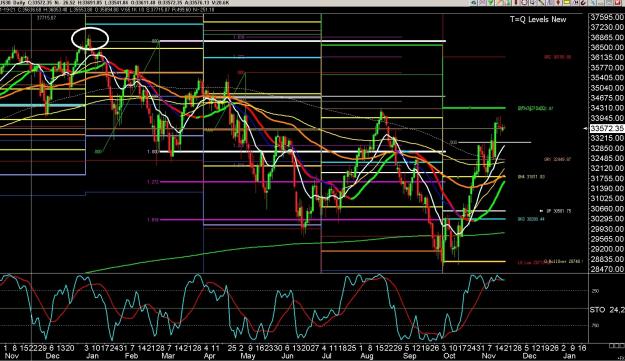Click the 37595.00 price axis label
625x361 pixels.
coord(607,17)
